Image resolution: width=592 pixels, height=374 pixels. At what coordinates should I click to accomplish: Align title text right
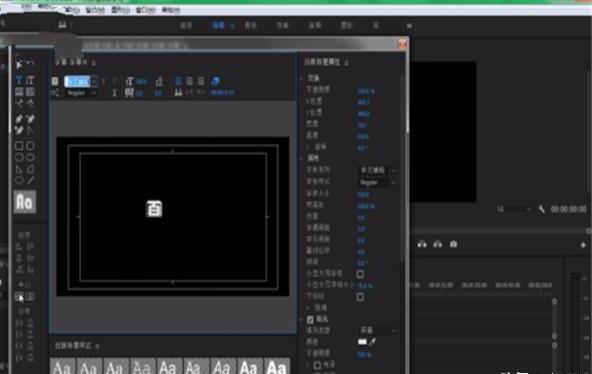tap(201, 81)
